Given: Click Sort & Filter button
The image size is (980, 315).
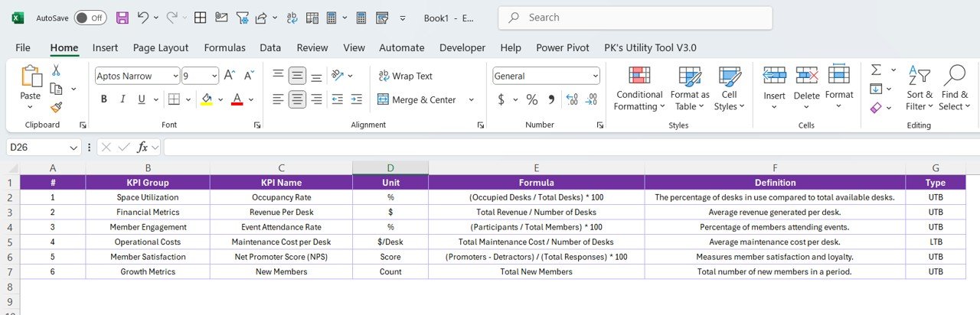Looking at the screenshot, I should (920, 88).
